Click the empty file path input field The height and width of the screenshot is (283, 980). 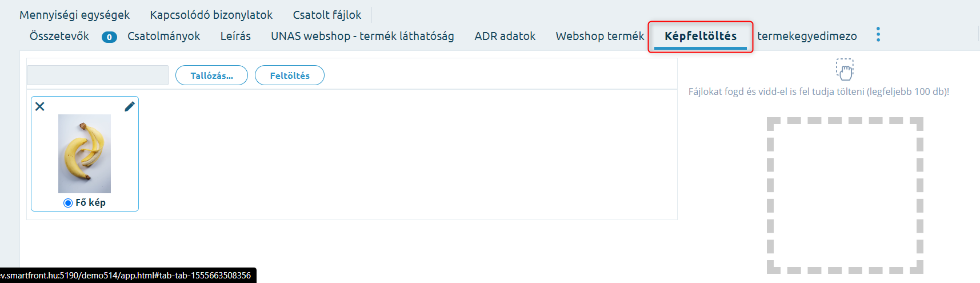[98, 75]
